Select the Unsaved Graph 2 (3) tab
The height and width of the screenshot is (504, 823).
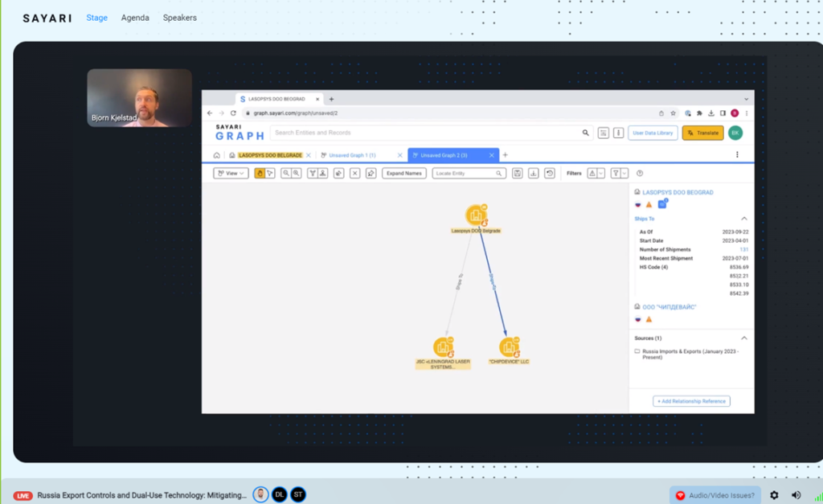tap(444, 155)
